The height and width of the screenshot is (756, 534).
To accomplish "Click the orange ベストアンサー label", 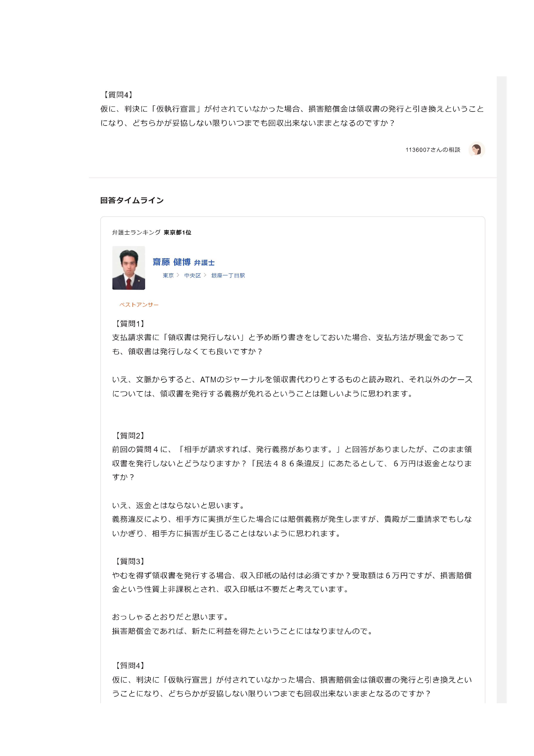I will click(139, 305).
